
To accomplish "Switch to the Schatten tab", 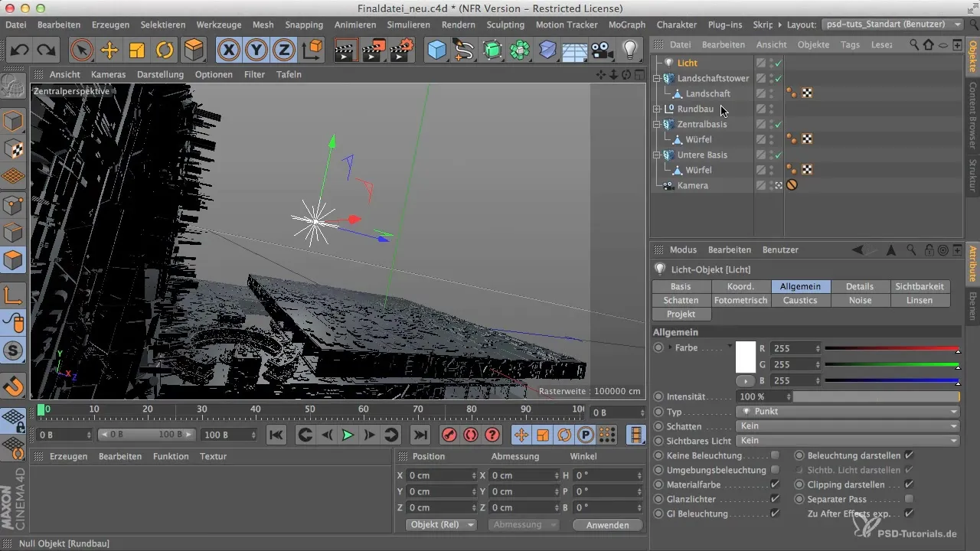I will (681, 300).
